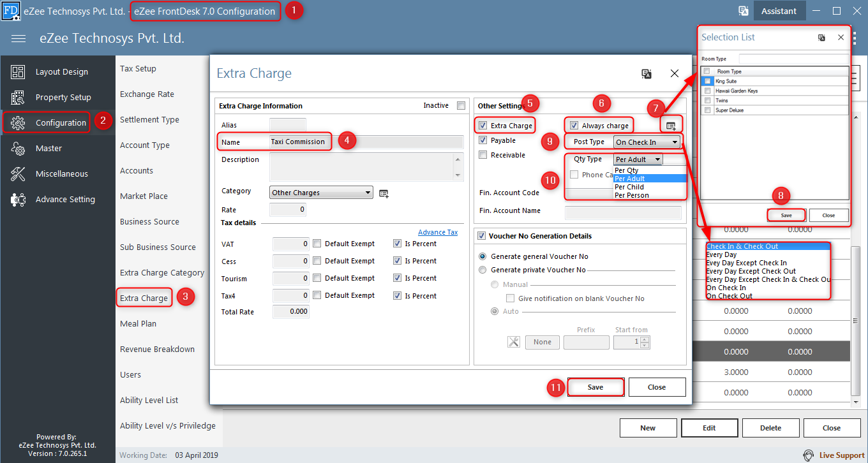
Task: Click into the Name field with Taxi Commission
Action: (x=366, y=142)
